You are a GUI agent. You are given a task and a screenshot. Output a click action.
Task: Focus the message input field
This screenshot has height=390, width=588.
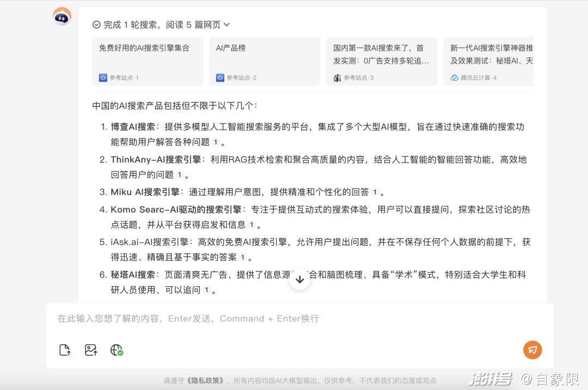[x=299, y=319]
